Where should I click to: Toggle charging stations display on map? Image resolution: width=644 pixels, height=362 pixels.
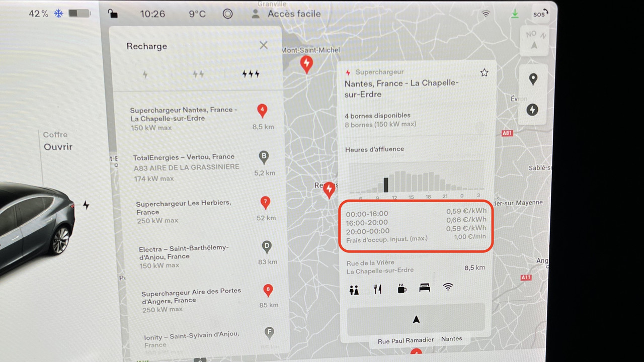(533, 110)
